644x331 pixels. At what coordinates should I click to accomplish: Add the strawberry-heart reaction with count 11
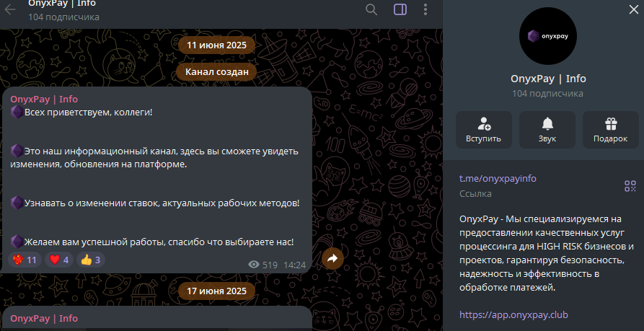(25, 260)
